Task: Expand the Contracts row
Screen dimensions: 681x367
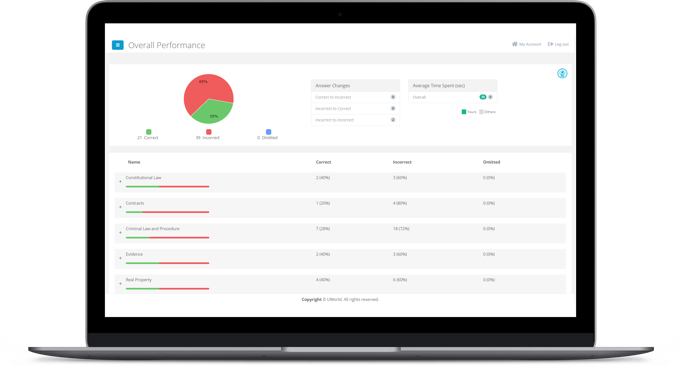Action: (x=120, y=207)
